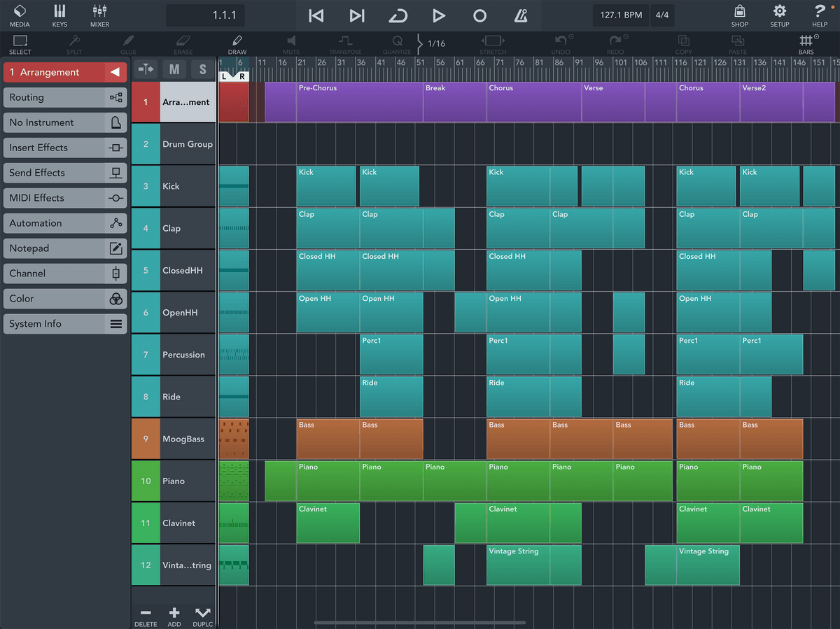Open the Mixer
This screenshot has width=840, height=629.
coord(99,15)
